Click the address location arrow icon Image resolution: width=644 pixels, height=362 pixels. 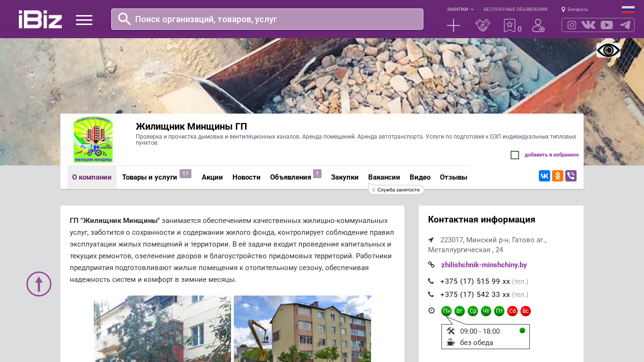click(x=431, y=240)
